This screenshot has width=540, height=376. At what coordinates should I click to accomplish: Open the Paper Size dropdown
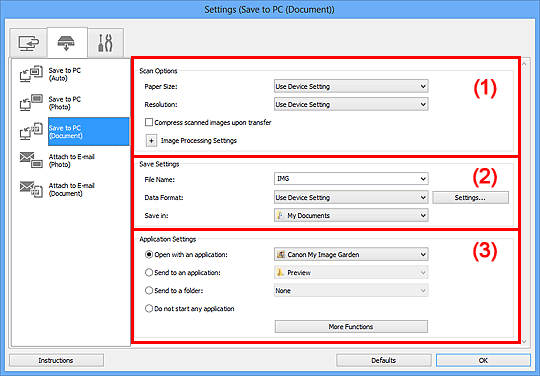351,86
